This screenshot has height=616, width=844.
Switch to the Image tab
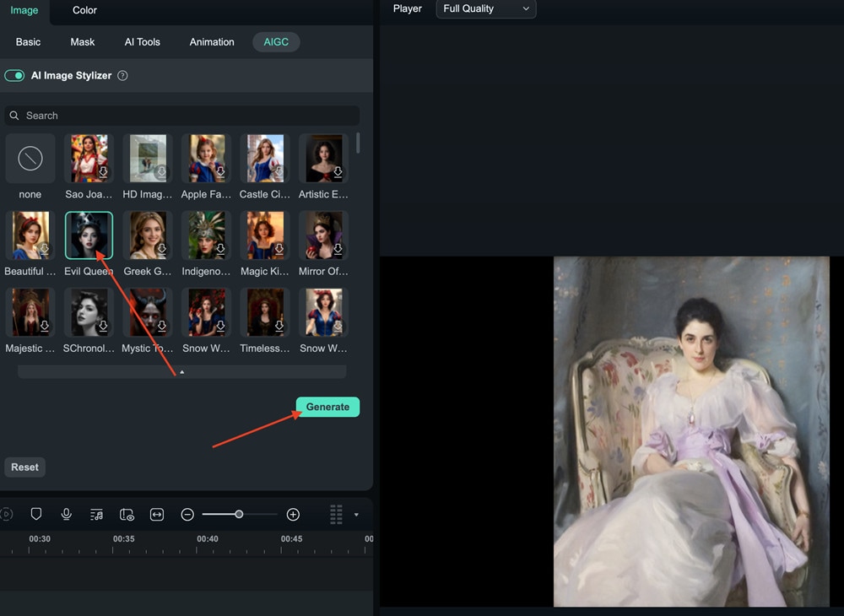click(x=24, y=10)
